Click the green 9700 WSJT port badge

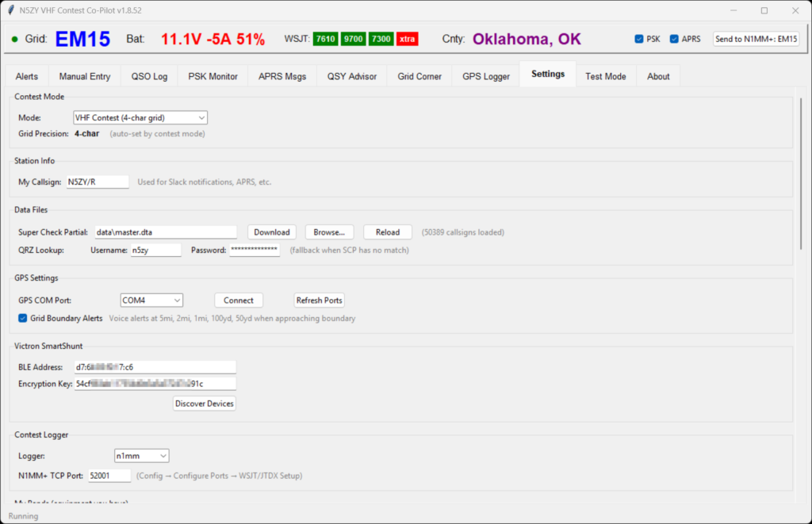tap(353, 40)
